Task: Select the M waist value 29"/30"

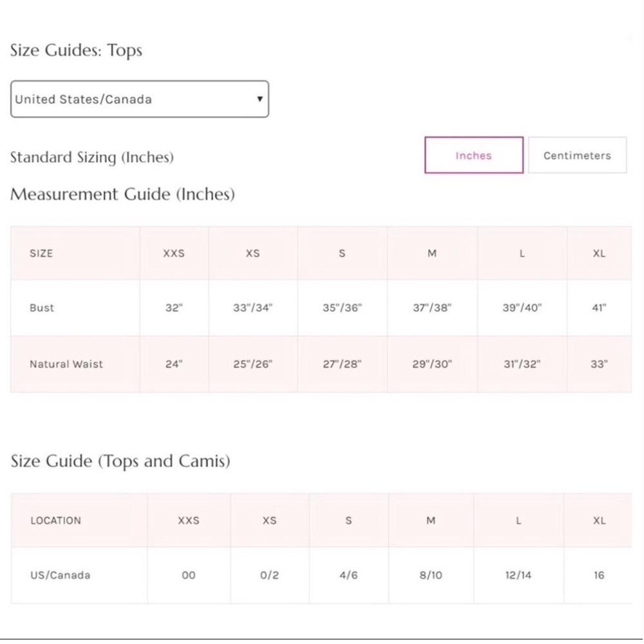Action: click(432, 365)
